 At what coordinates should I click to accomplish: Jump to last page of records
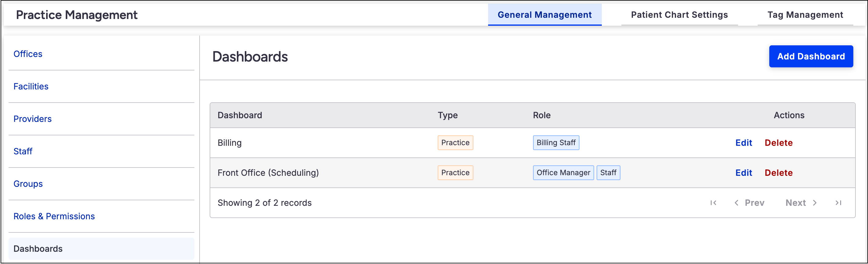click(x=838, y=203)
